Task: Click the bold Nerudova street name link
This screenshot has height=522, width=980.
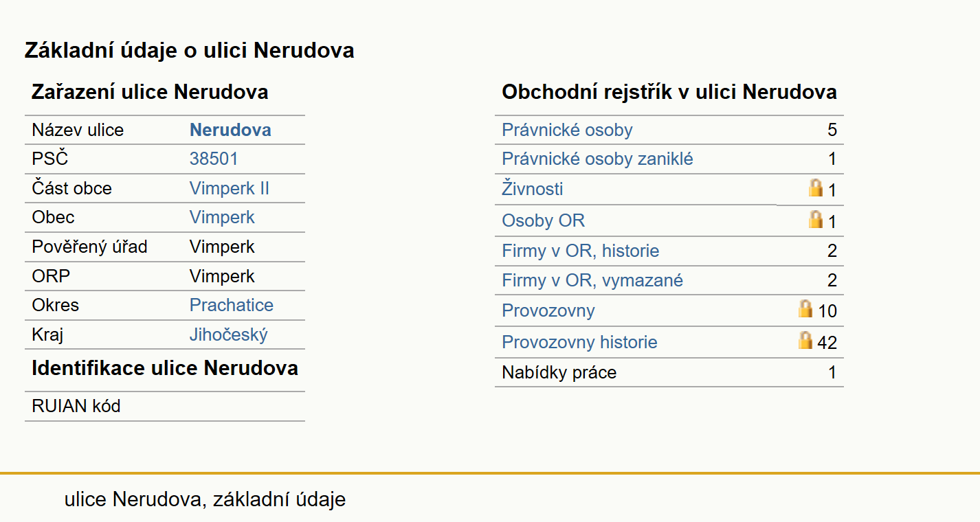Action: [230, 130]
